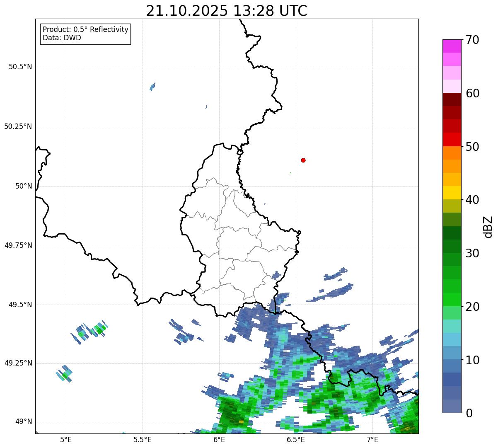Click the longitude label 7°E

373,439
